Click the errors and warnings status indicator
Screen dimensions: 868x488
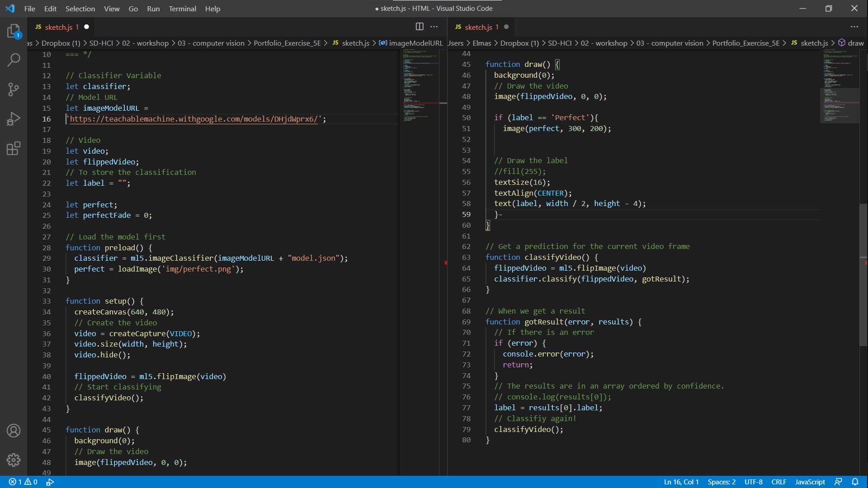pos(23,482)
